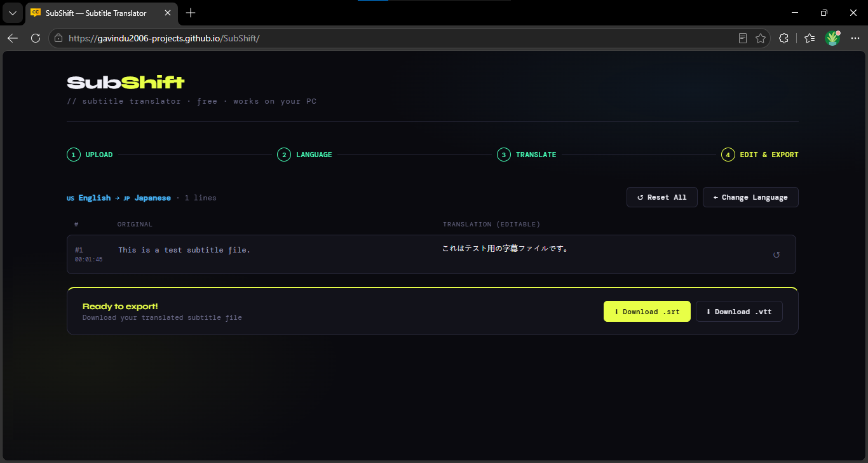This screenshot has height=463, width=868.
Task: Click the browser back arrow
Action: coord(13,38)
